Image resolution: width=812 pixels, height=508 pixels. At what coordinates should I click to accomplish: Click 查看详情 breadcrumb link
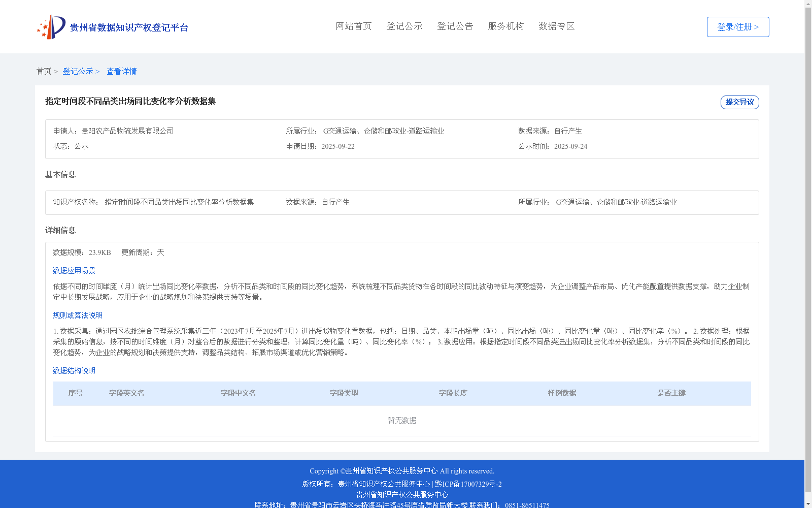[x=121, y=71]
